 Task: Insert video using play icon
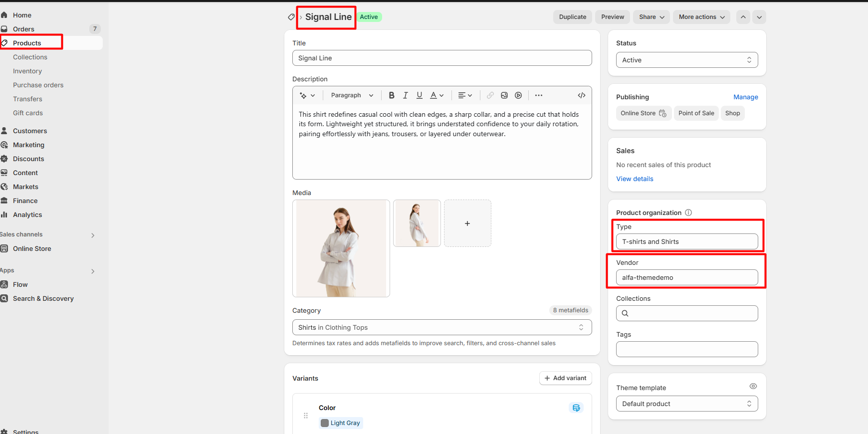pos(518,95)
